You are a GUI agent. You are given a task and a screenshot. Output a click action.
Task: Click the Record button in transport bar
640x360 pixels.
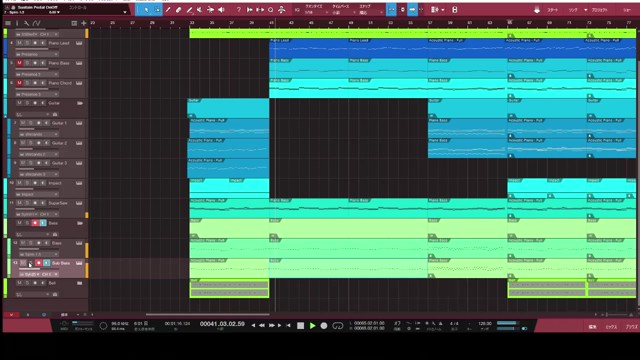(324, 326)
